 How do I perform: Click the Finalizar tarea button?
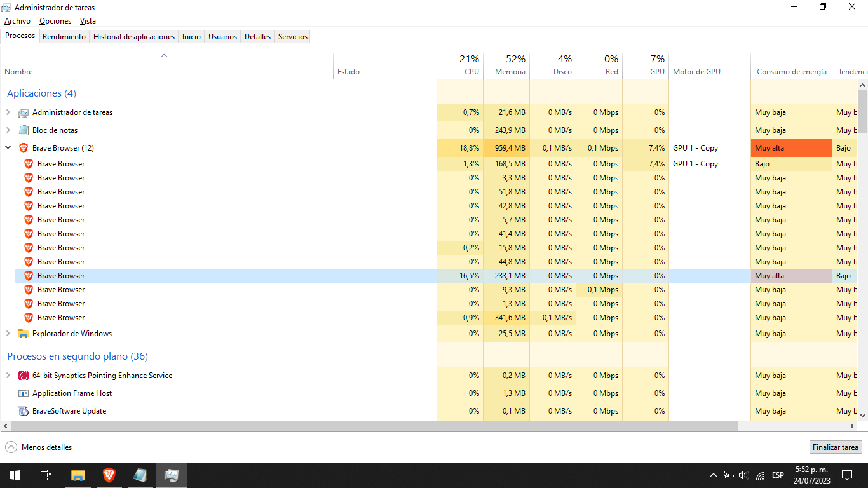click(x=836, y=447)
